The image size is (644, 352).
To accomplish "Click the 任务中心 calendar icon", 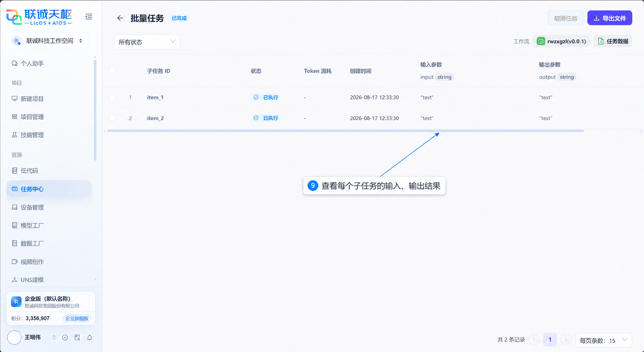I will click(x=14, y=189).
